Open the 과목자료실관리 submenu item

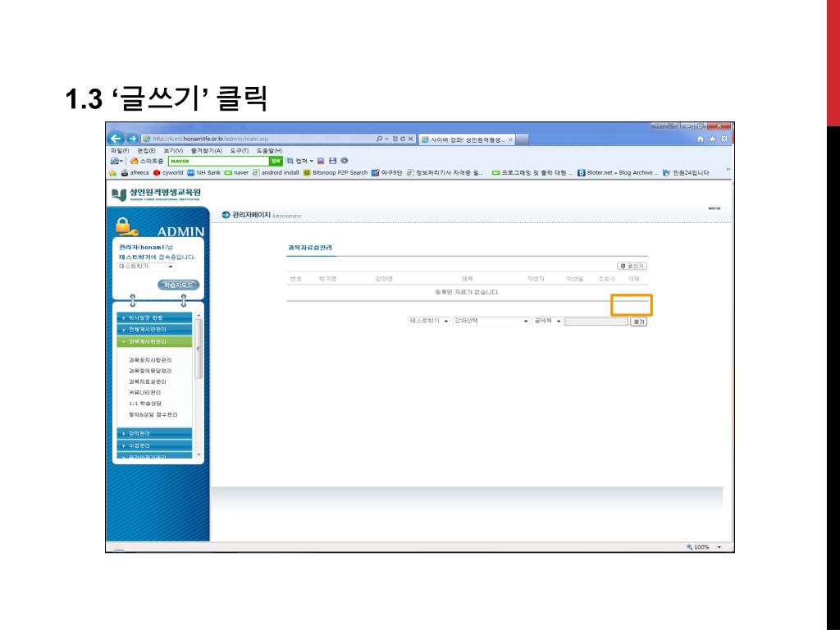(x=148, y=381)
